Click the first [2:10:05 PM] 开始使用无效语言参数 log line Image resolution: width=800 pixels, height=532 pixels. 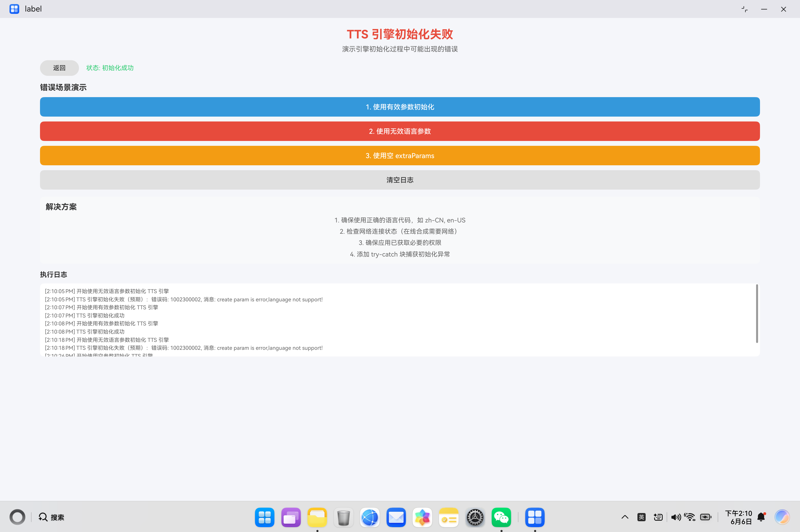[107, 291]
